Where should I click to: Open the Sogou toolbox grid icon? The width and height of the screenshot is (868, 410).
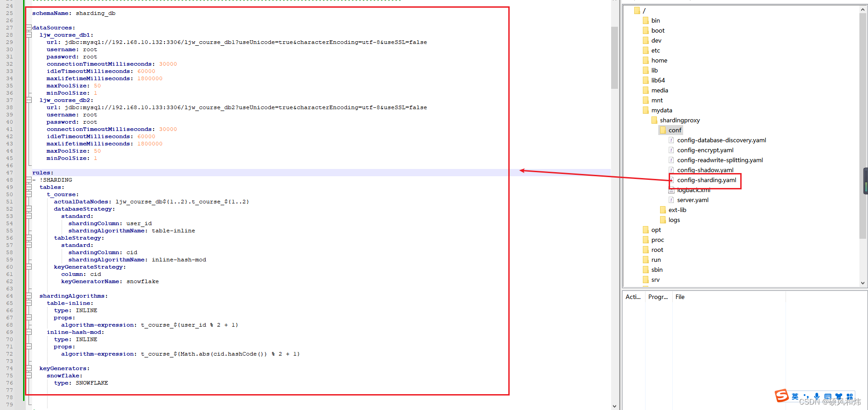[849, 396]
